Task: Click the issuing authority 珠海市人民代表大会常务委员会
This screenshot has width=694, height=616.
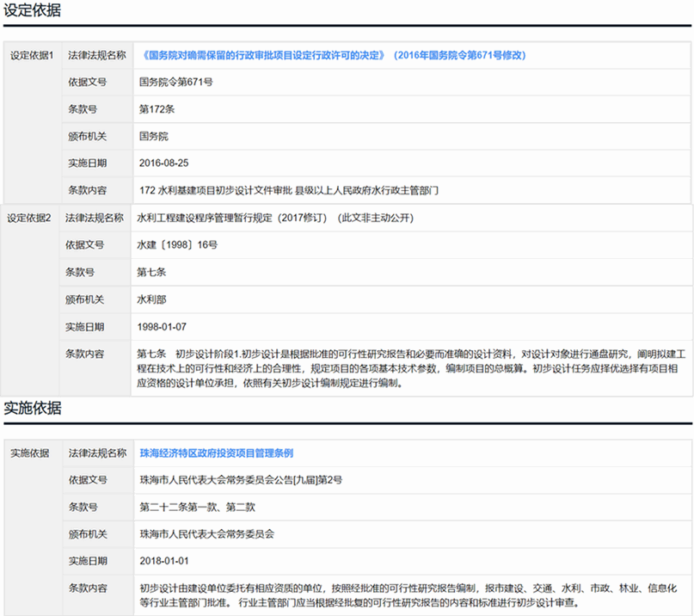Action: coord(207,534)
